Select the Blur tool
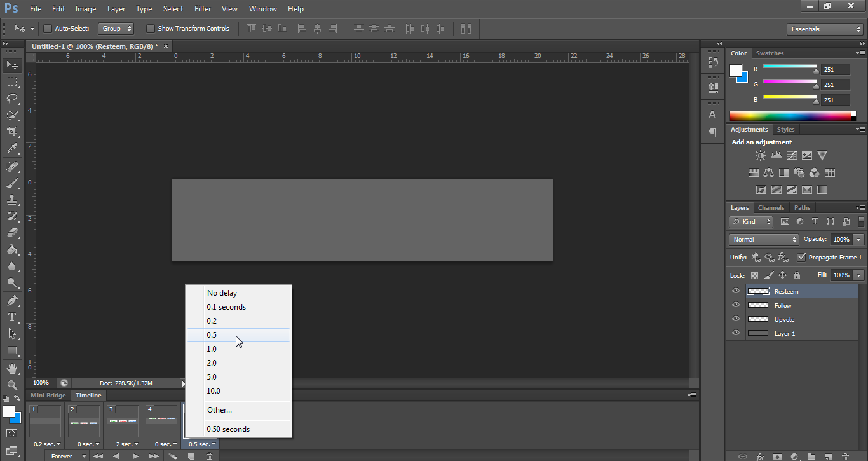Viewport: 868px width, 461px height. coord(12,266)
